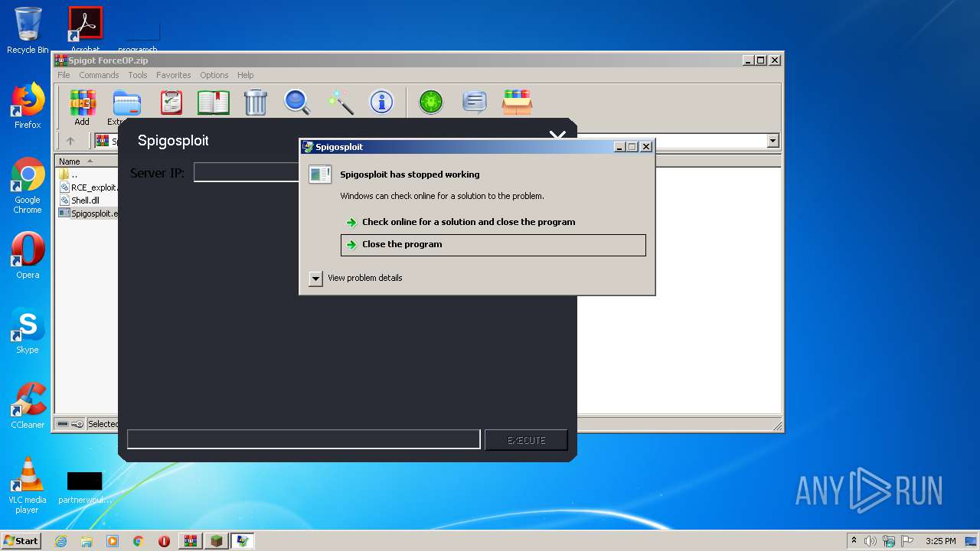Open the CCleaner desktop shortcut
The image size is (980, 551).
click(28, 406)
